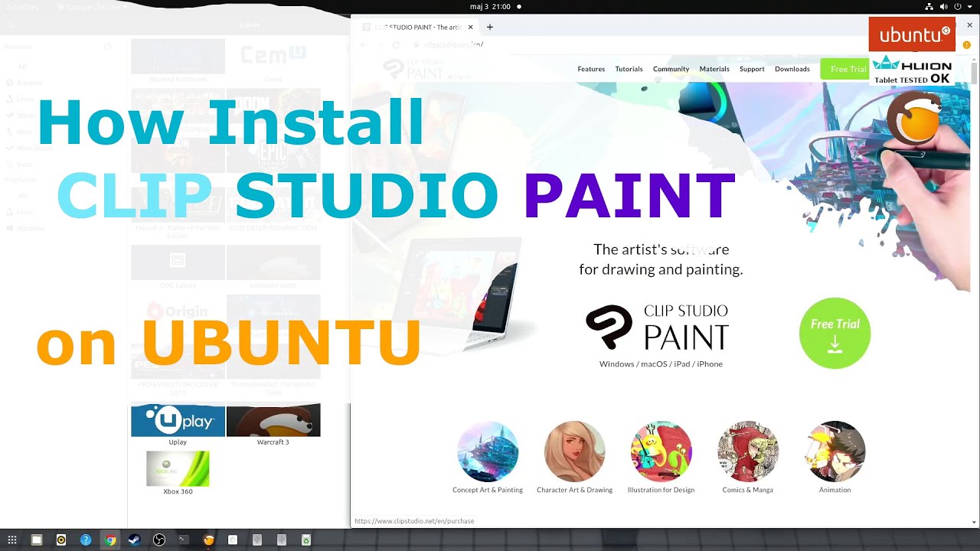Screen dimensions: 980x551
Task: Click the Activities button in top bar
Action: [x=22, y=6]
